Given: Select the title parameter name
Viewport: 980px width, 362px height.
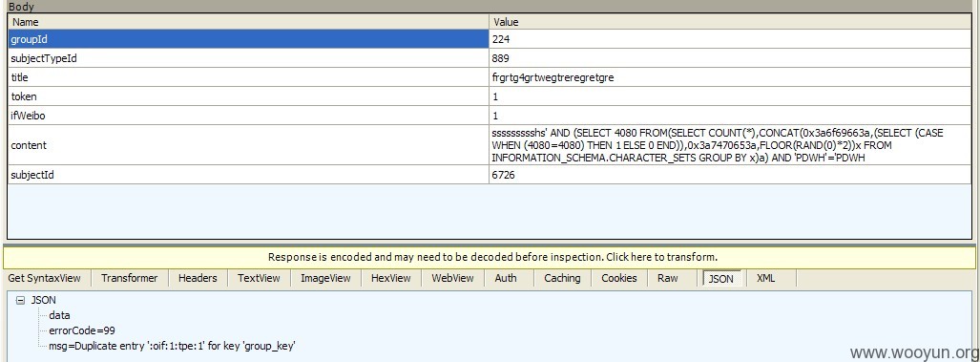Looking at the screenshot, I should click(x=248, y=77).
